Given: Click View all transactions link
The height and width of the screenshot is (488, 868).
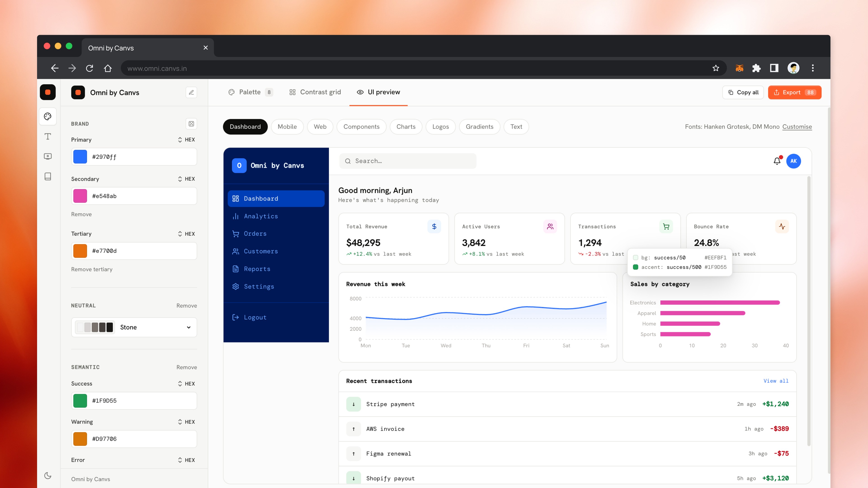Looking at the screenshot, I should (x=776, y=381).
